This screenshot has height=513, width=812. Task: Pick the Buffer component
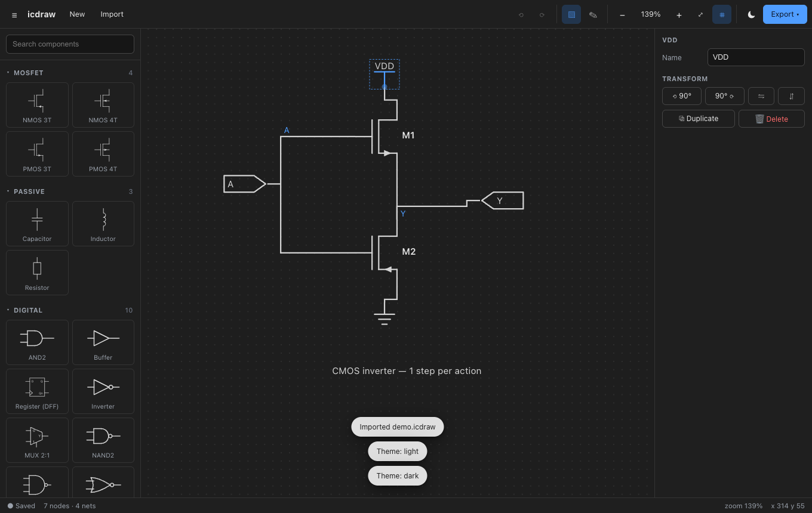[x=103, y=342]
